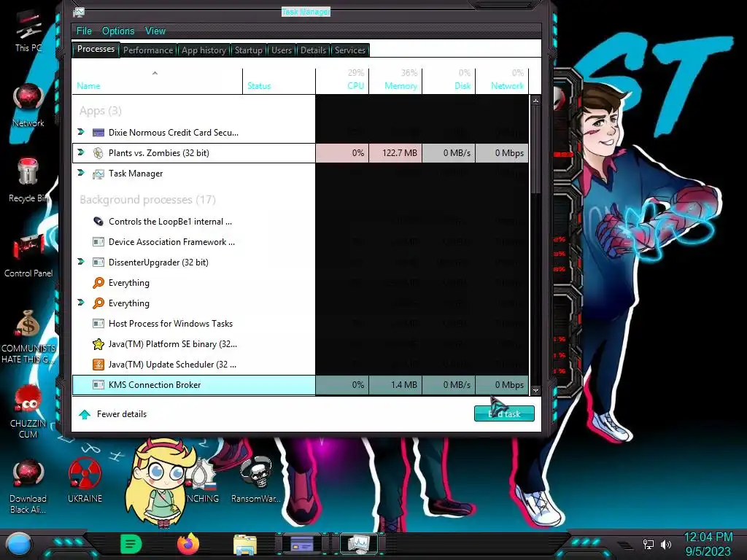Click the End task button
Viewport: 747px width, 560px height.
[x=504, y=414]
